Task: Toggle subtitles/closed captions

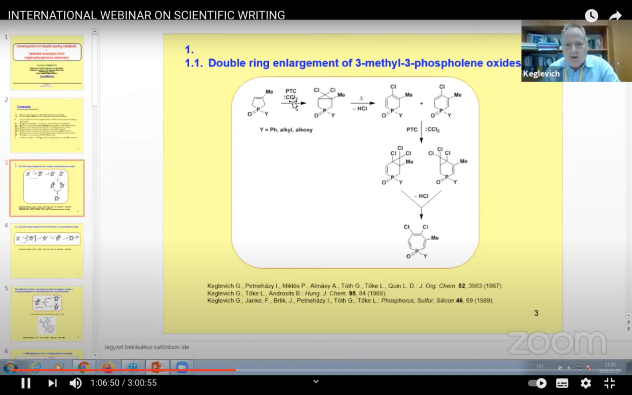Action: [x=562, y=383]
